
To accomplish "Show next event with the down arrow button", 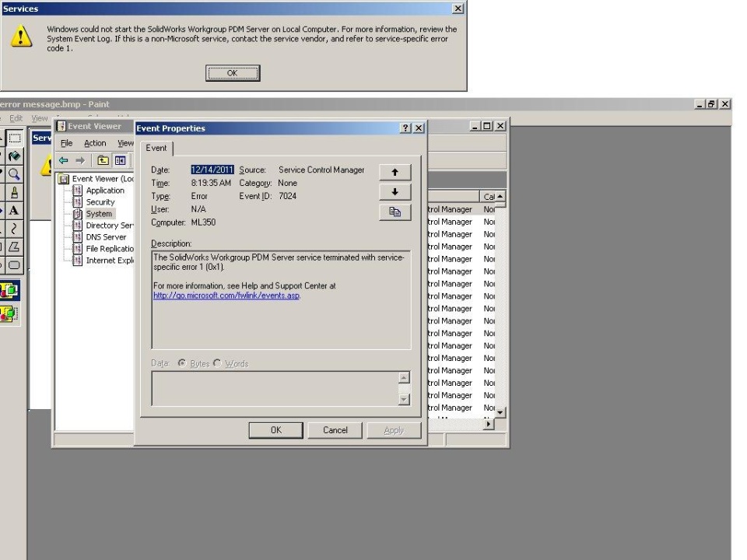I will [395, 192].
